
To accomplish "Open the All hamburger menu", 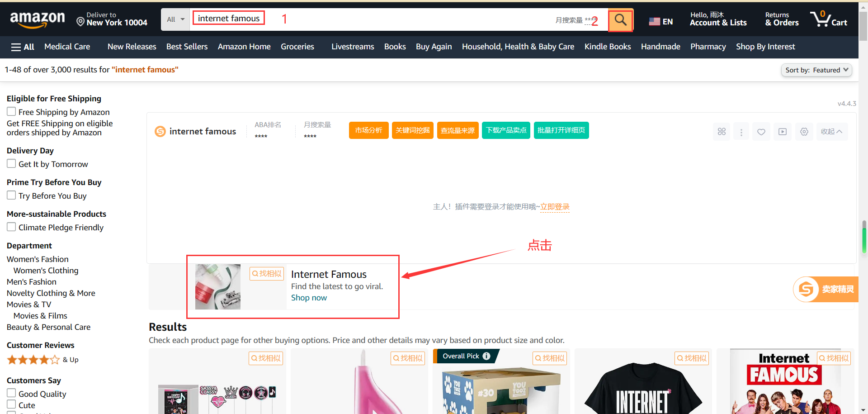I will pos(23,47).
